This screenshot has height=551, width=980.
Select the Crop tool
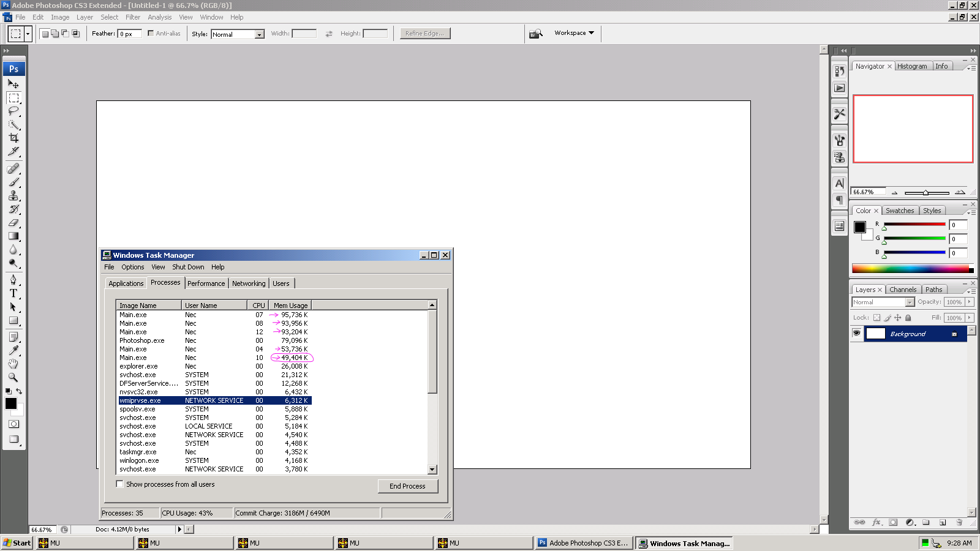pos(13,138)
